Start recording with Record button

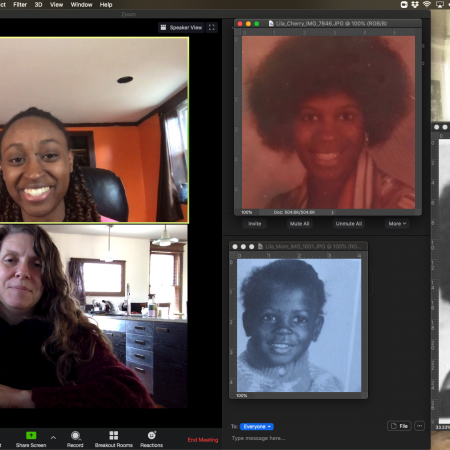pyautogui.click(x=75, y=439)
